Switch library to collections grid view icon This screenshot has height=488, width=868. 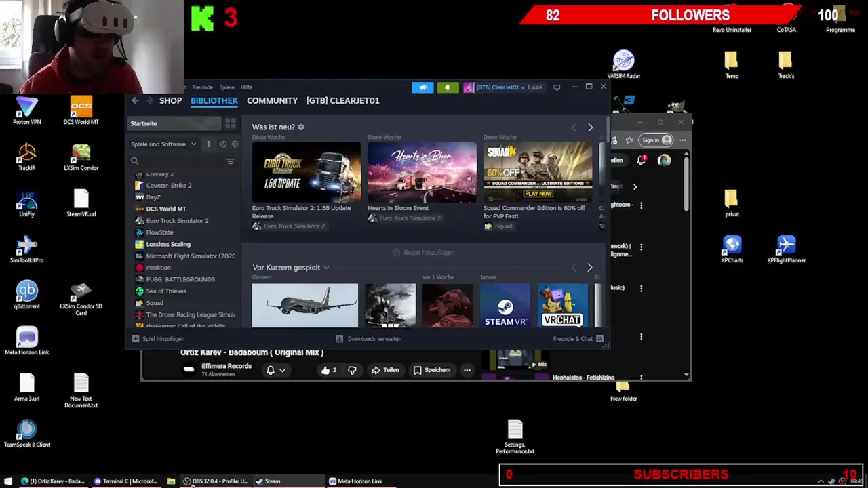click(231, 123)
